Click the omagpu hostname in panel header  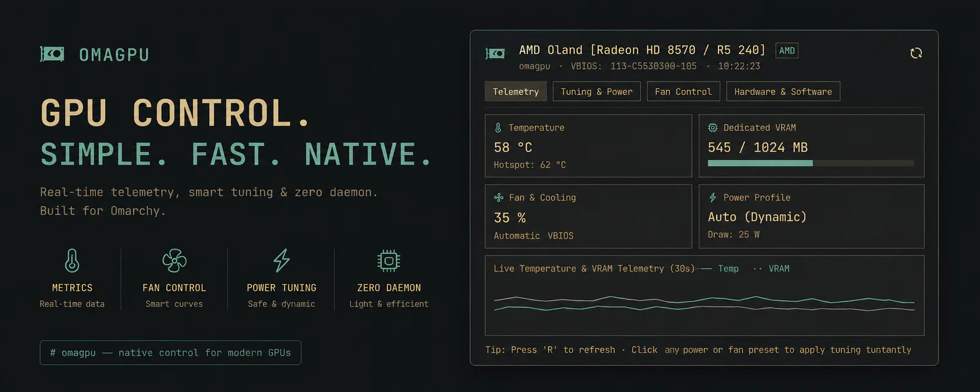(535, 66)
